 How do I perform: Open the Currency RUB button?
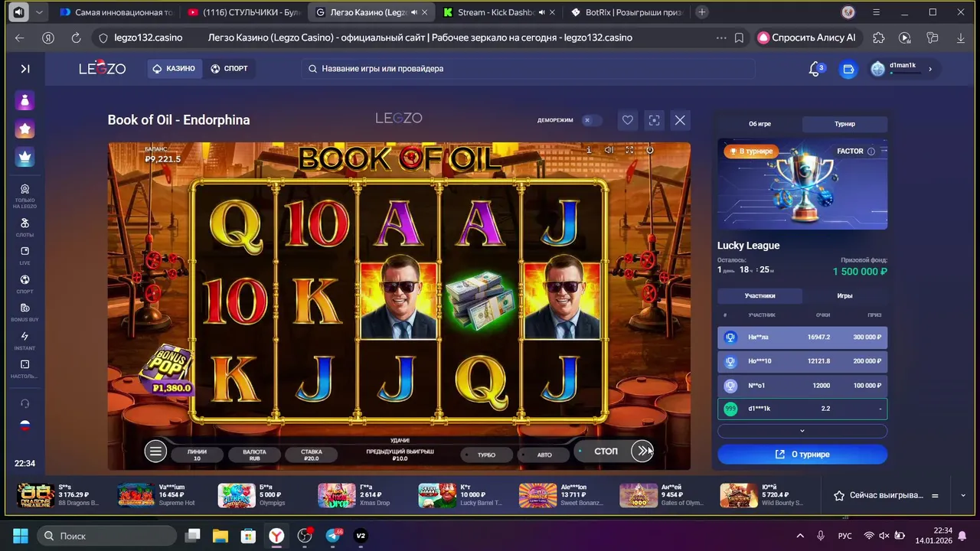point(254,455)
